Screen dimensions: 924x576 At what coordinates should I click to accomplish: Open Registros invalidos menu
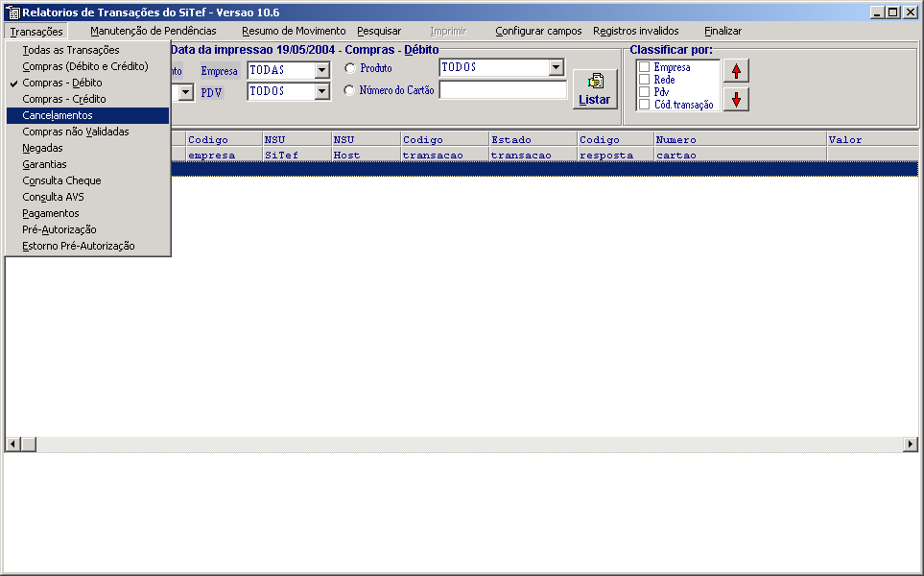(636, 32)
